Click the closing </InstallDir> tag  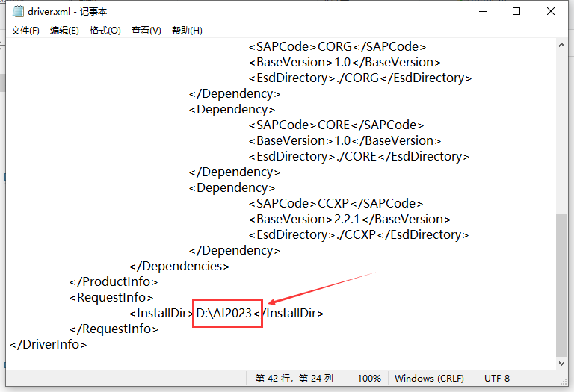(x=288, y=314)
